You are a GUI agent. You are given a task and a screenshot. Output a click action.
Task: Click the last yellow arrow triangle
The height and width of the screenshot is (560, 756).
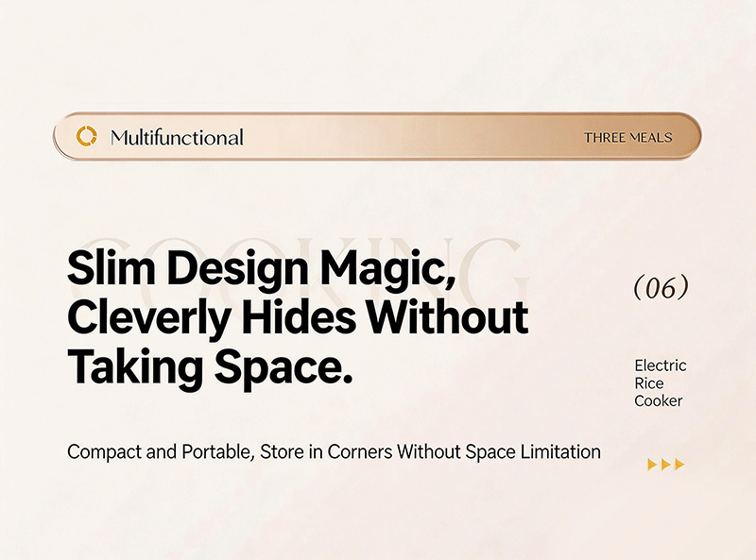679,464
